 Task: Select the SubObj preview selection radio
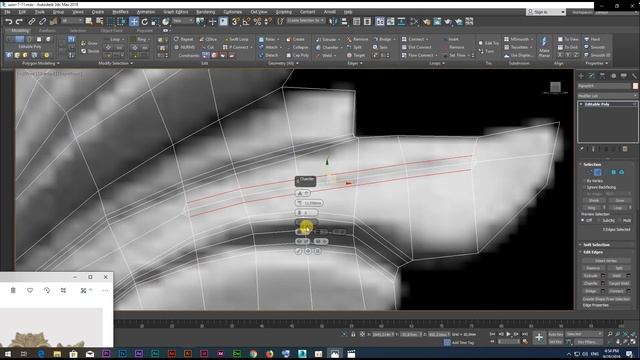599,220
